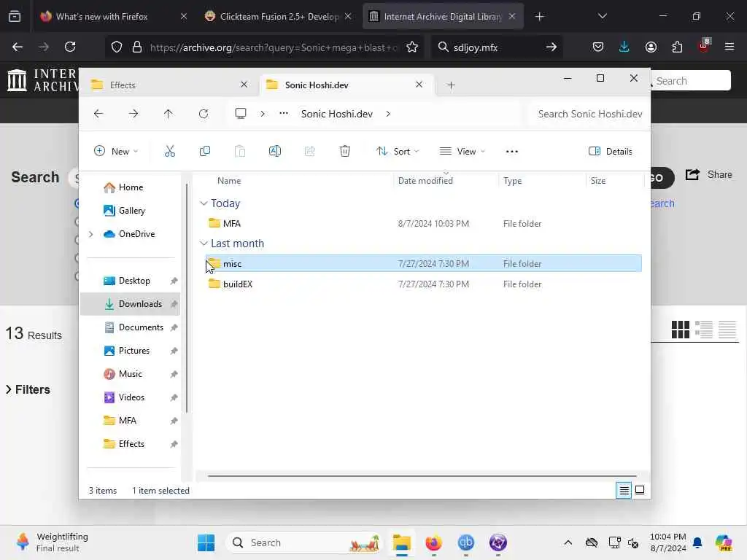Select the buildEX folder row

(424, 284)
